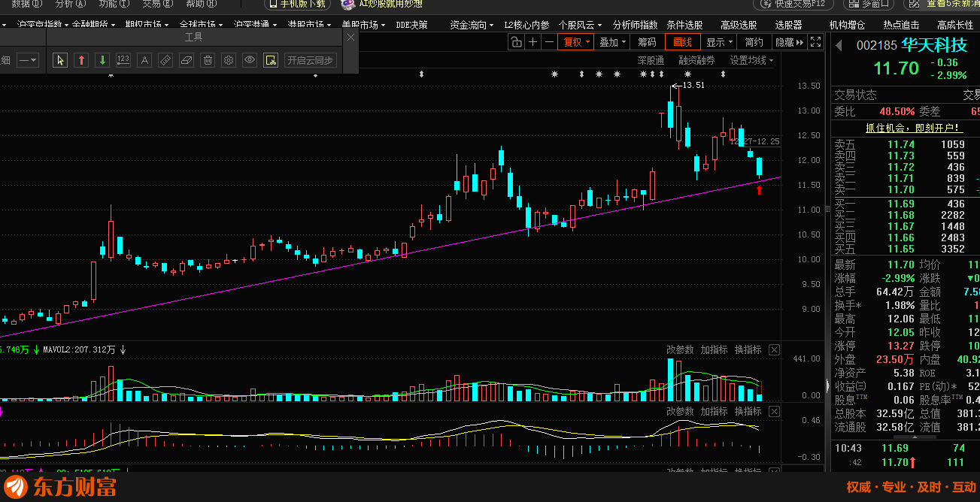This screenshot has width=980, height=502.
Task: Open the 复权 dropdown
Action: 577,42
